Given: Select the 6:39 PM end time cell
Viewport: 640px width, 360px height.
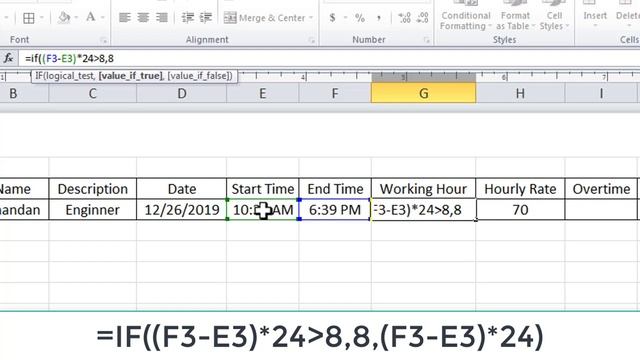Looking at the screenshot, I should 335,210.
